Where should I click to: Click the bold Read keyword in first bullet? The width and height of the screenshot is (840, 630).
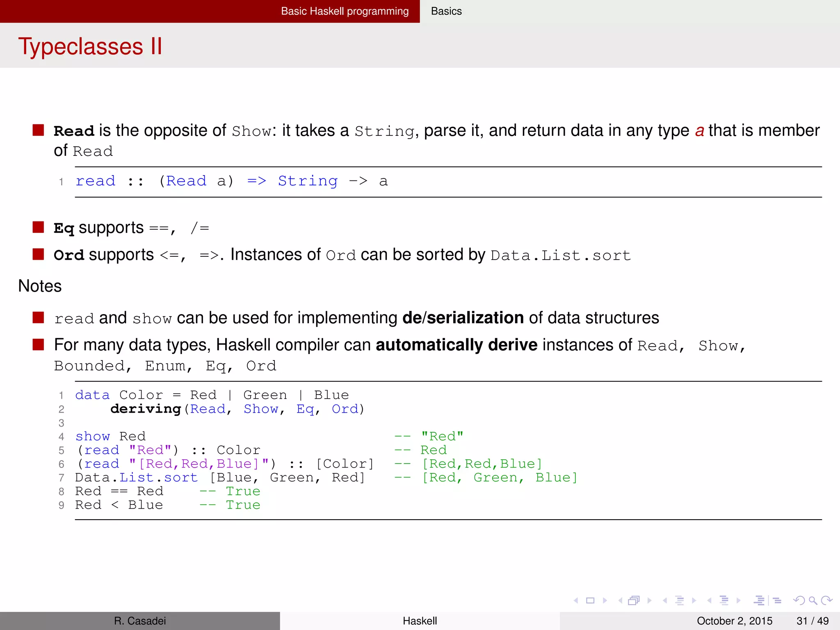(74, 131)
